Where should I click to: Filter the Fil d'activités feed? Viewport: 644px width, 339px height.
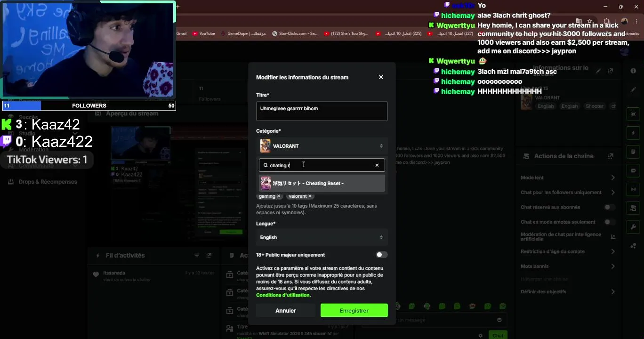click(197, 256)
